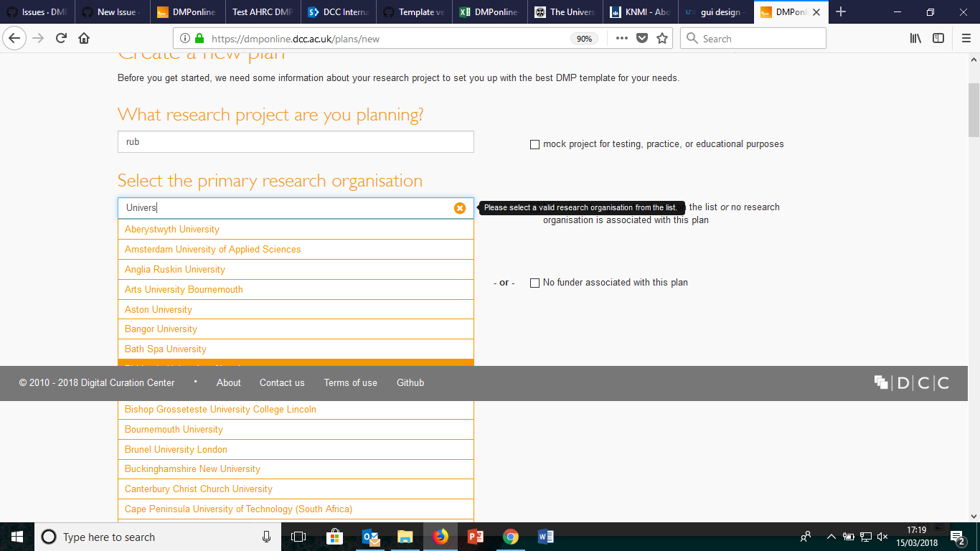
Task: Open the Github link in the footer
Action: (x=410, y=383)
